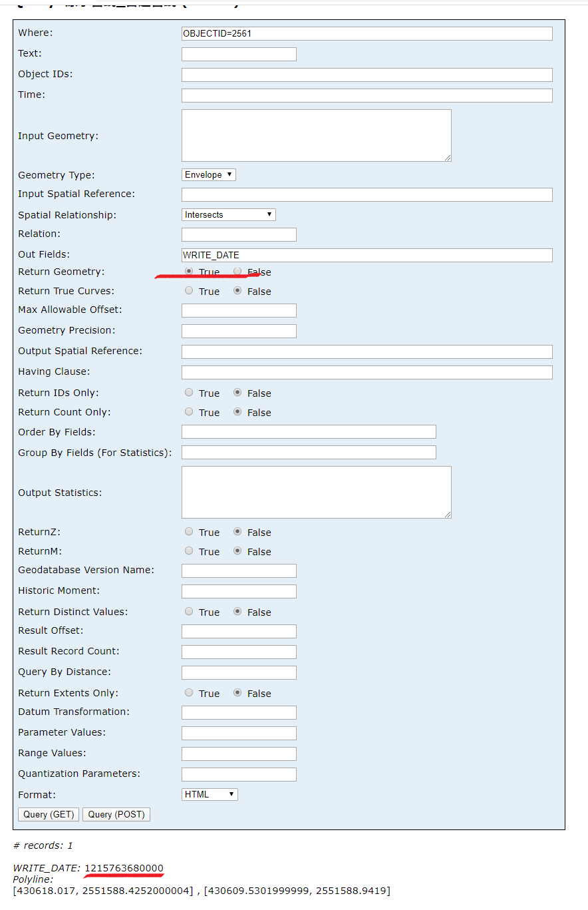Click the Input Geometry text area
This screenshot has height=910, width=588.
click(317, 135)
